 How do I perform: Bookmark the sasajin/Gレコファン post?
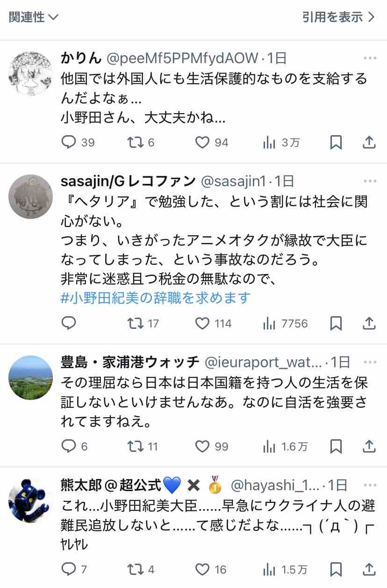336,323
